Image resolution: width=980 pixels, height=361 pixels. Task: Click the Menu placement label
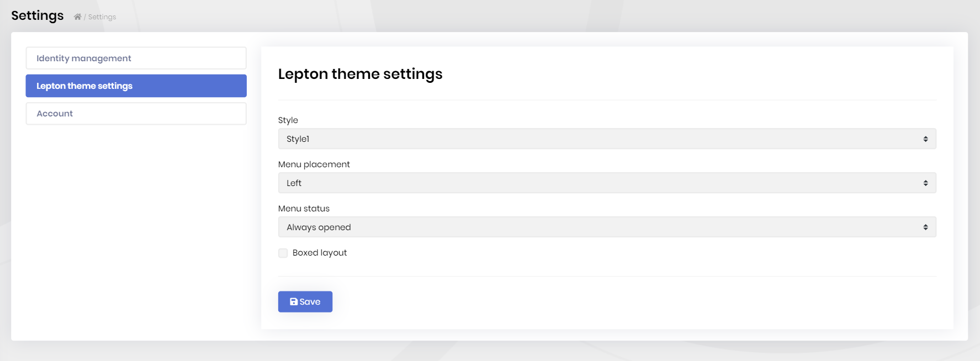click(x=314, y=164)
